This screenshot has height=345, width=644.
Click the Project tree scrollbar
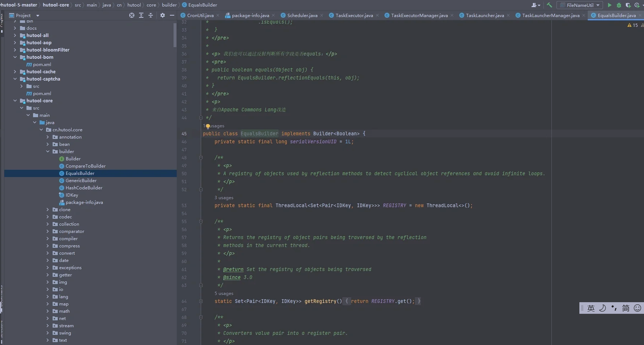tap(175, 34)
